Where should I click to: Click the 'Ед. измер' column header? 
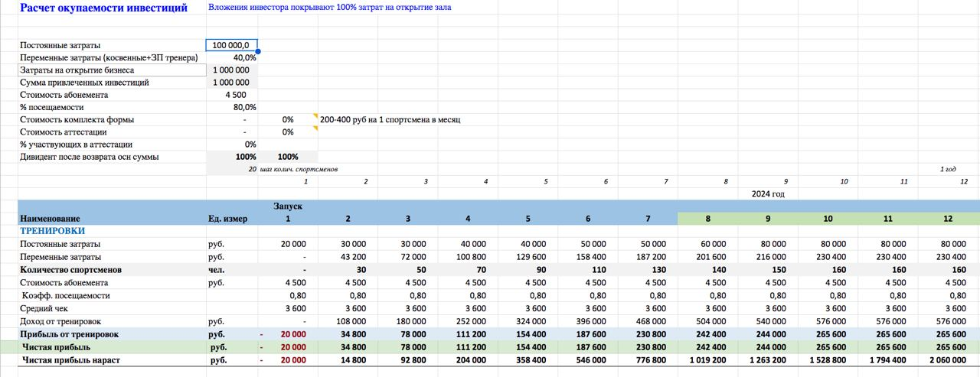click(228, 219)
